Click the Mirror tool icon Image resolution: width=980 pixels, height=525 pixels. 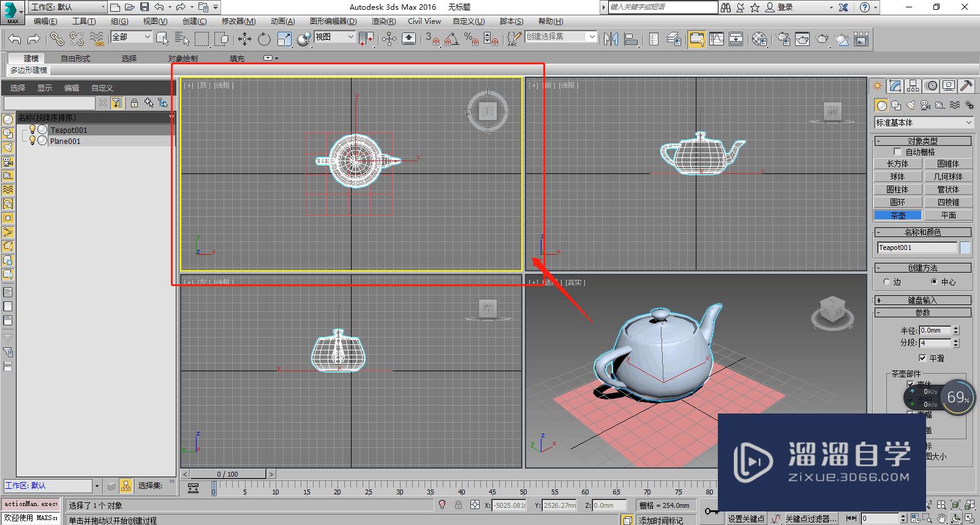611,39
